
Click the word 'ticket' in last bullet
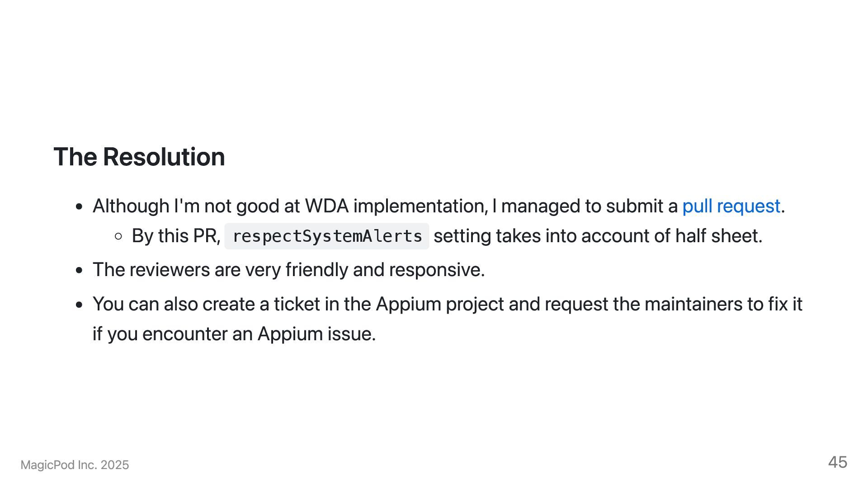[297, 305]
